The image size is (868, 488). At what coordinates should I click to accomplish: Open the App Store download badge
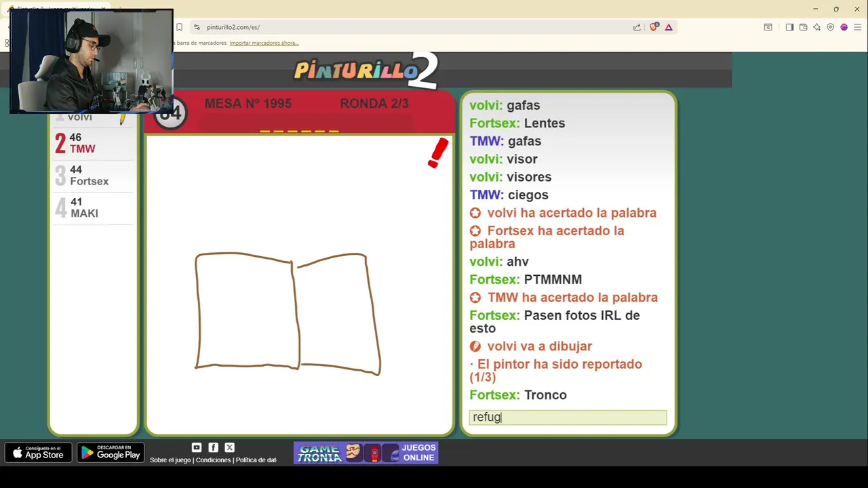pos(38,453)
